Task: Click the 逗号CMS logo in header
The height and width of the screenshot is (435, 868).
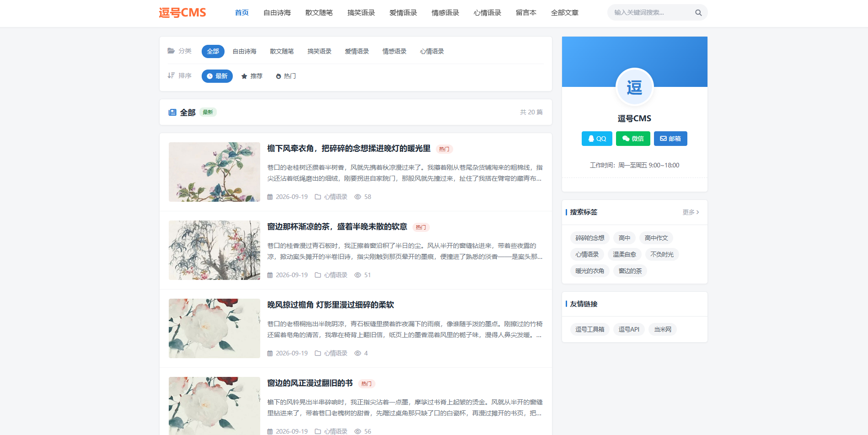Action: pyautogui.click(x=182, y=13)
